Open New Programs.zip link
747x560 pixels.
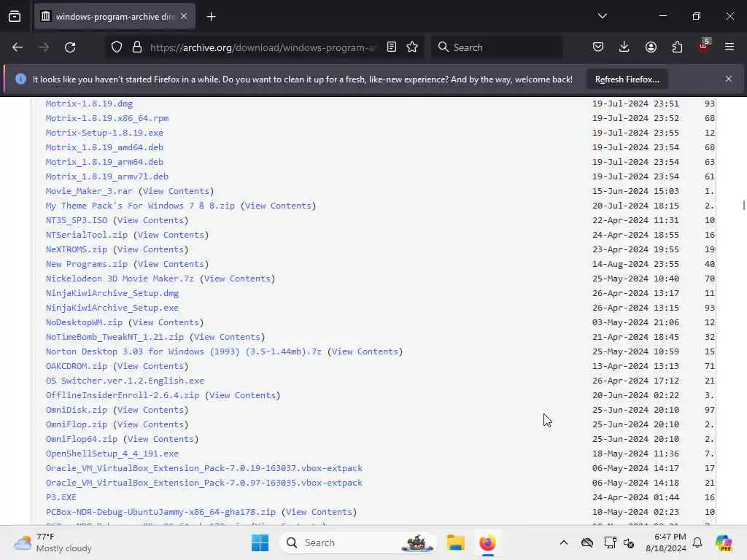tap(87, 264)
